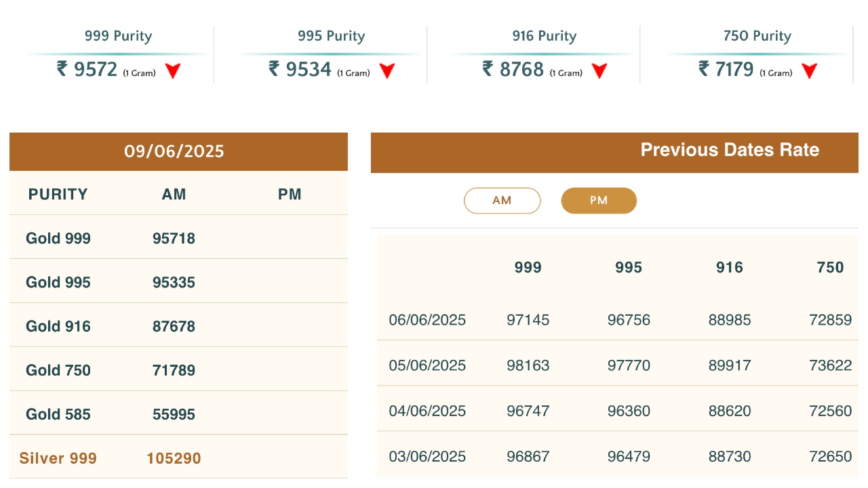Select the 09/06/2025 date header
Image resolution: width=868 pixels, height=488 pixels.
[x=174, y=151]
